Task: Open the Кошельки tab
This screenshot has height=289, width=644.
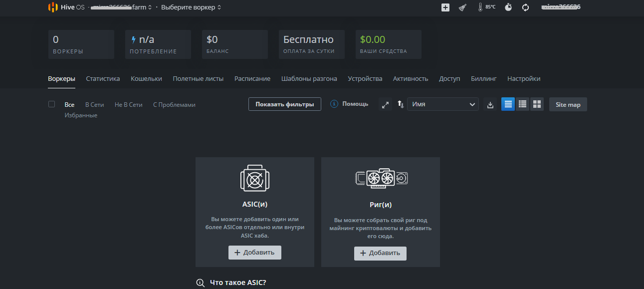Action: click(x=146, y=79)
